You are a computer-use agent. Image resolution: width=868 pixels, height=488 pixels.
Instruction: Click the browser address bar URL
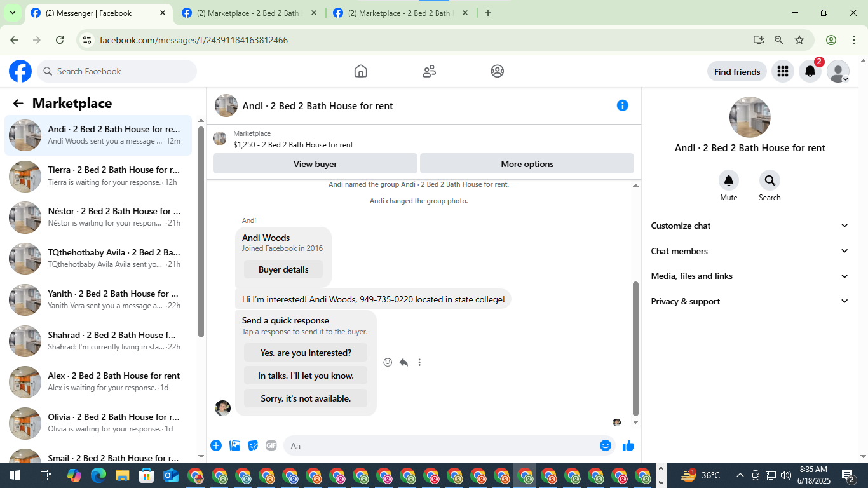click(x=194, y=40)
